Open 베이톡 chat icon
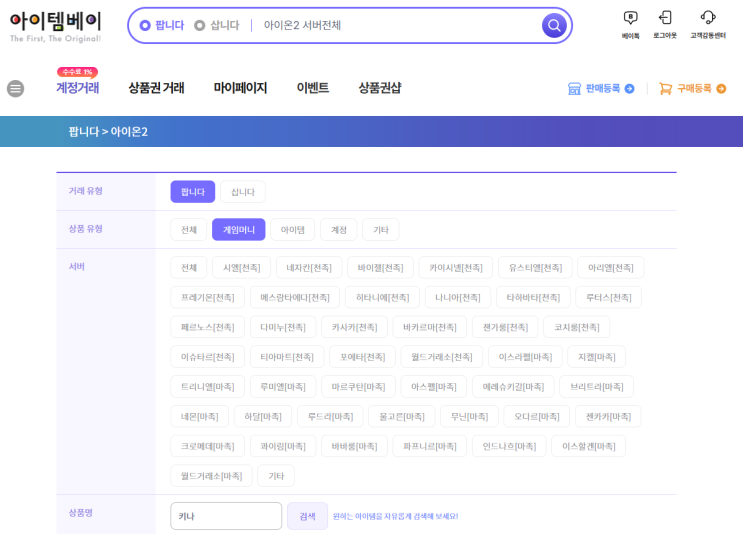Screen dimensions: 743x534 630,25
